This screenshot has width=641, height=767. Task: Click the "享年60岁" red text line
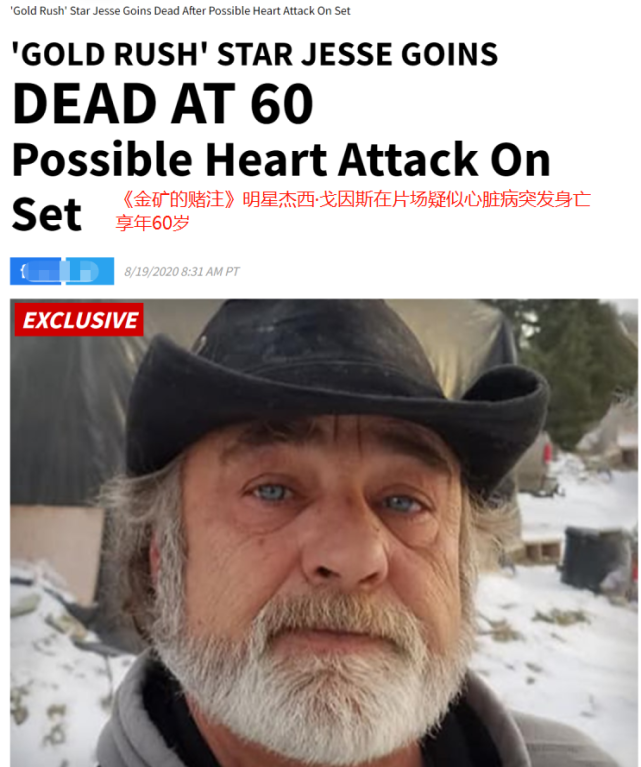(153, 223)
